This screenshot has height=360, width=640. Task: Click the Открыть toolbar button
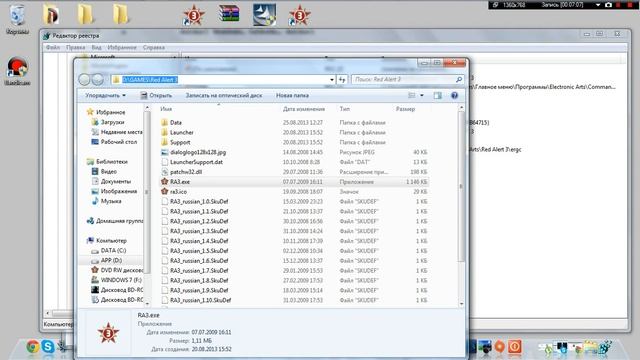[156, 96]
